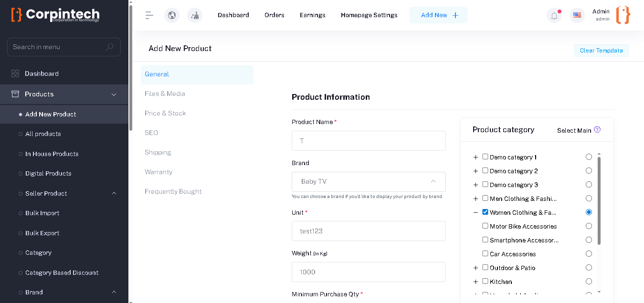The height and width of the screenshot is (303, 644).
Task: Open the notifications bell
Action: click(x=554, y=15)
